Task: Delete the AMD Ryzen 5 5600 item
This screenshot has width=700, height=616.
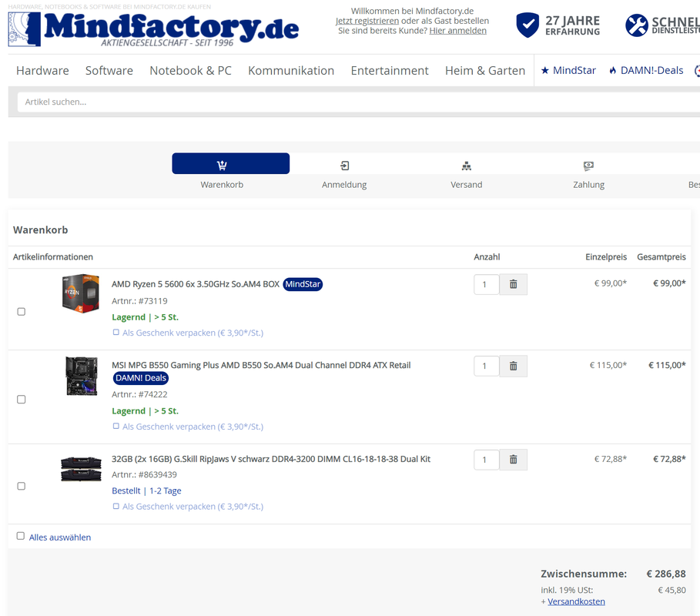Action: tap(514, 284)
